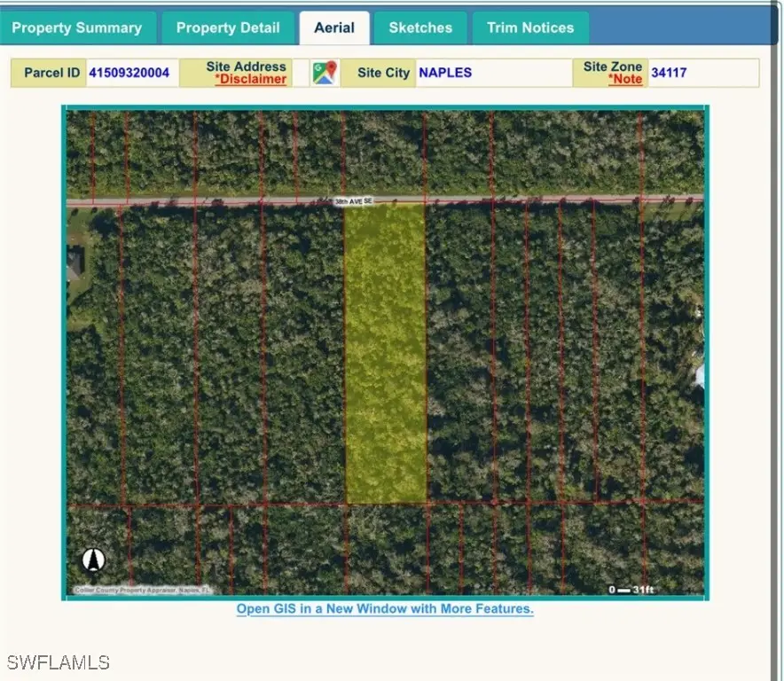Open the Site Address Disclaimer link
The image size is (784, 681).
pyautogui.click(x=250, y=79)
